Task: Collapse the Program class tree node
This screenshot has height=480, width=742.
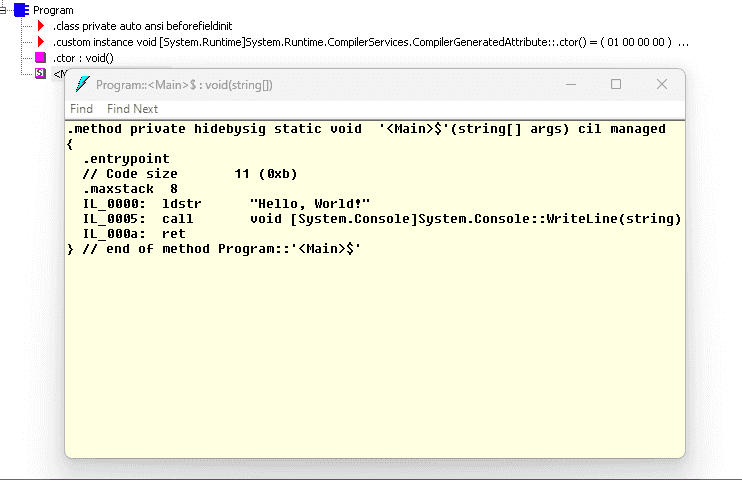Action: [x=2, y=10]
